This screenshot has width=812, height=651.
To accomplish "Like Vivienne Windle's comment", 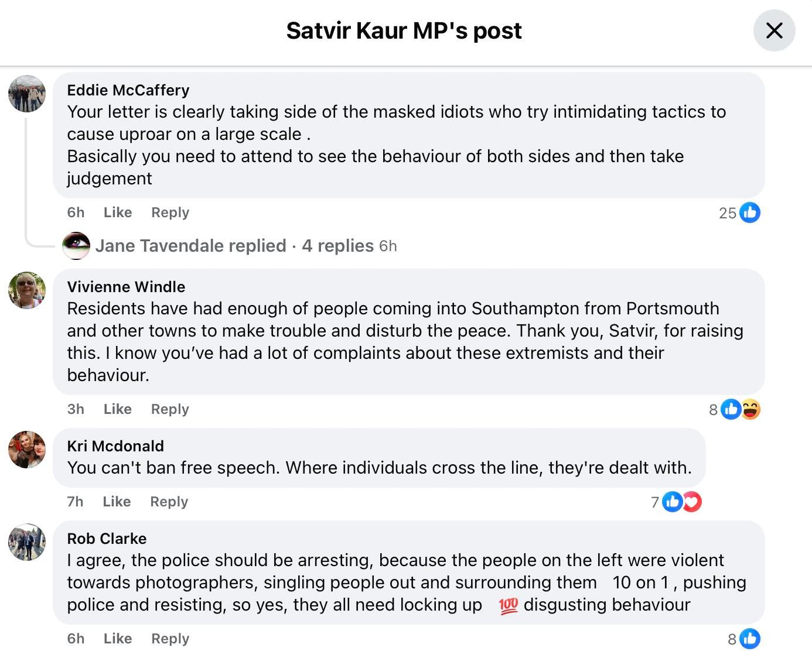I will [118, 409].
